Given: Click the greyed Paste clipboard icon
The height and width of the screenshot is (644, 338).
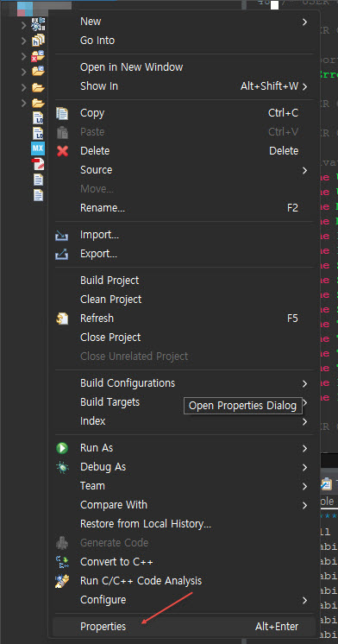Looking at the screenshot, I should pyautogui.click(x=62, y=132).
